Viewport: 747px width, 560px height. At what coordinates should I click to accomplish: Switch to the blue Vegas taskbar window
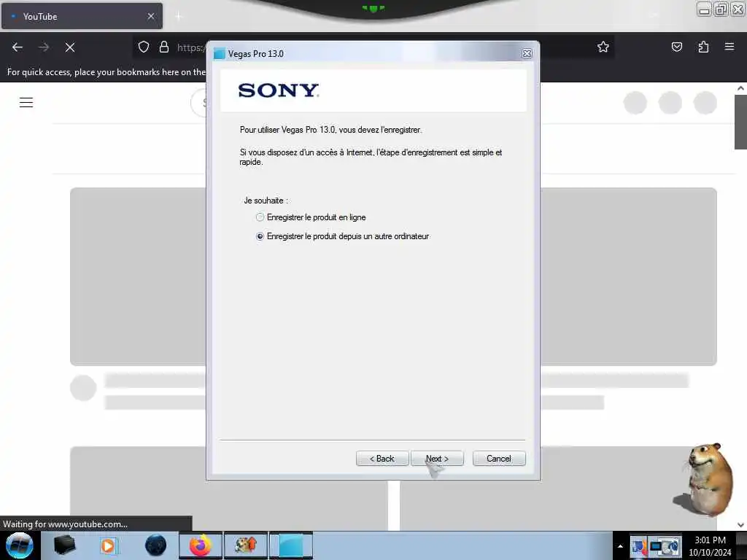(291, 545)
